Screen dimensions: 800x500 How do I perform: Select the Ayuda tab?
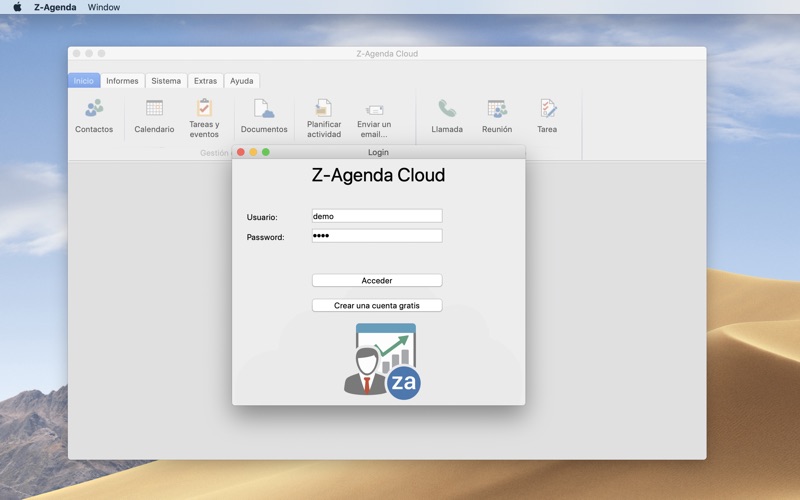tap(242, 81)
